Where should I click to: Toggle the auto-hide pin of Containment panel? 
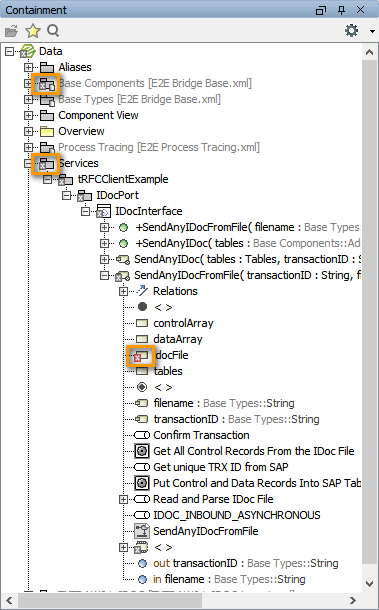click(x=341, y=10)
